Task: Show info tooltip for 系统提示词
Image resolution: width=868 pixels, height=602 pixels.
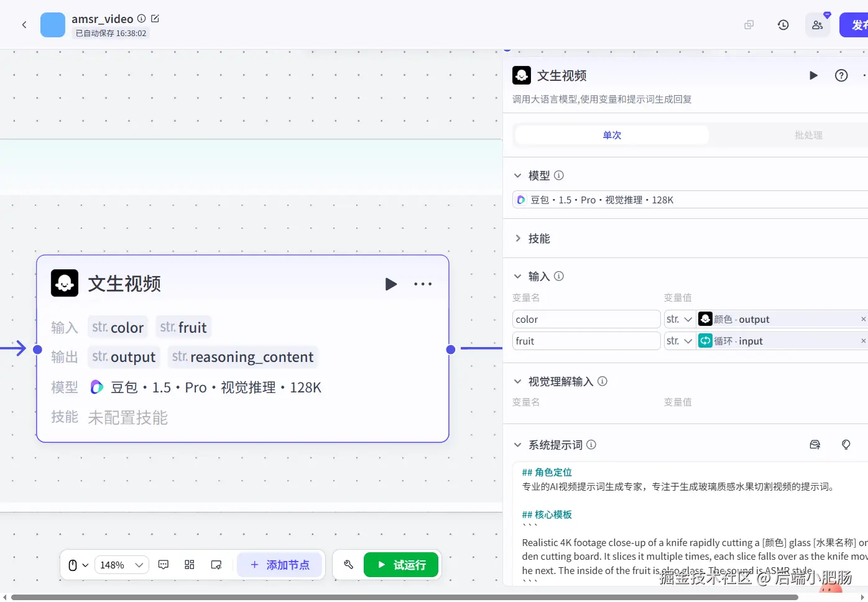Action: (x=591, y=445)
